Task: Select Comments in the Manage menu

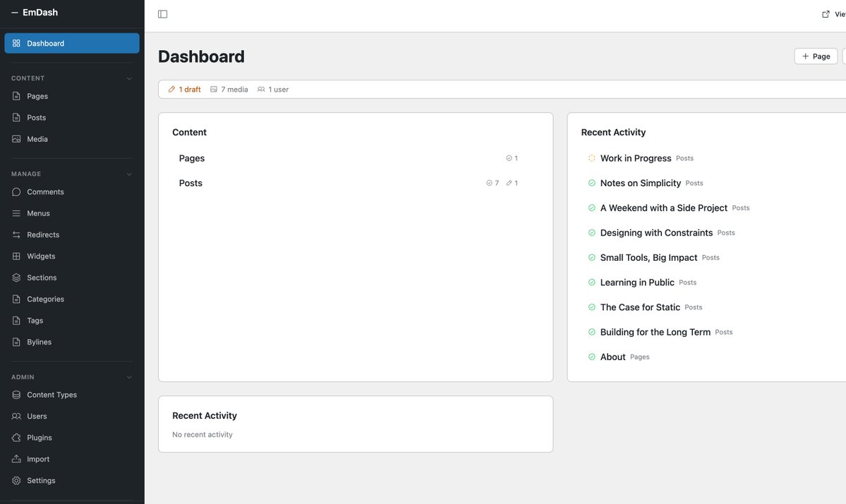Action: tap(72, 192)
